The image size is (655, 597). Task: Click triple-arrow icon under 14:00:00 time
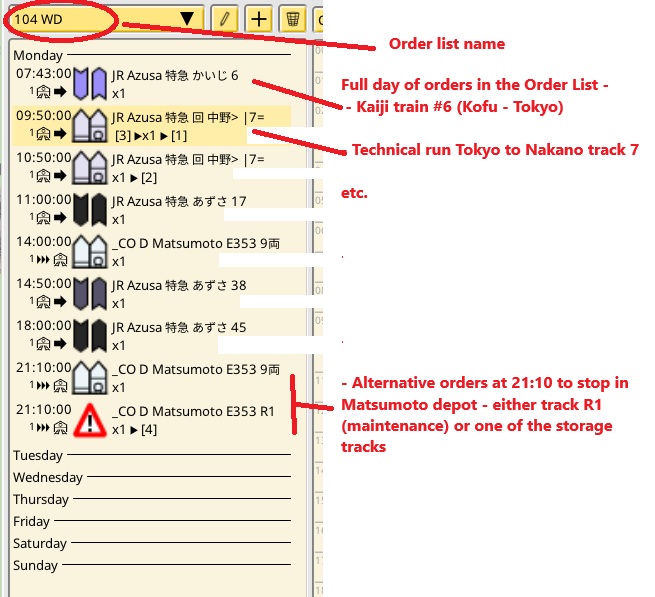43,260
